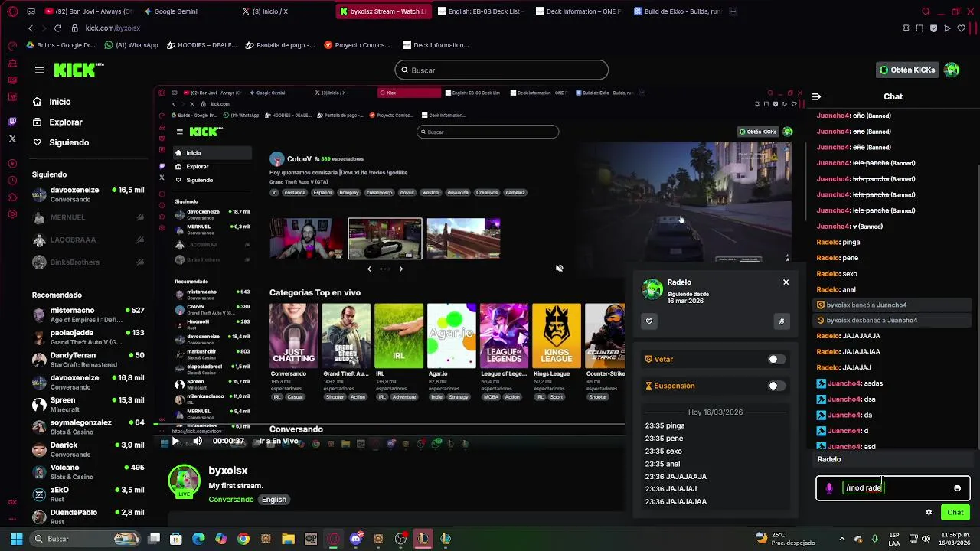Open Inicio in the left sidebar

pos(60,102)
